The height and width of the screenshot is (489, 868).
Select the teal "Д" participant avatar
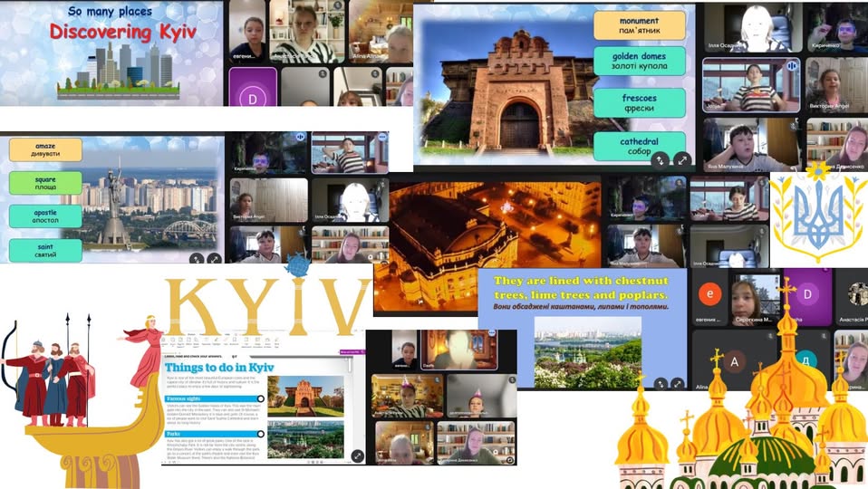(806, 360)
